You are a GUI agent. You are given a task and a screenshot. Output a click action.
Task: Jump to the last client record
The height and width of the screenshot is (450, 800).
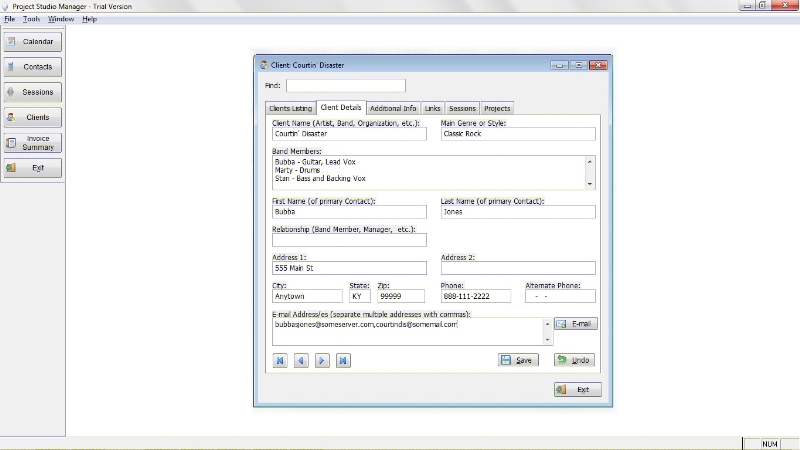pos(343,360)
